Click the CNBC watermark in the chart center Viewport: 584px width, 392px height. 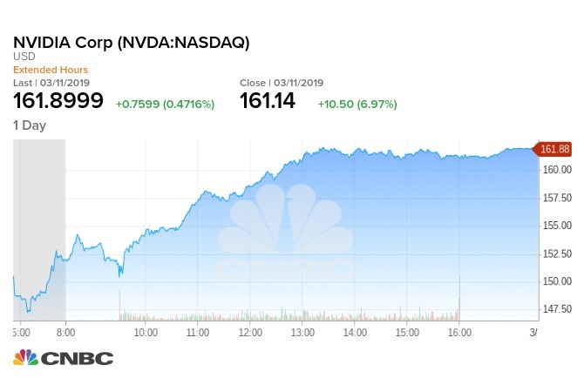285,244
